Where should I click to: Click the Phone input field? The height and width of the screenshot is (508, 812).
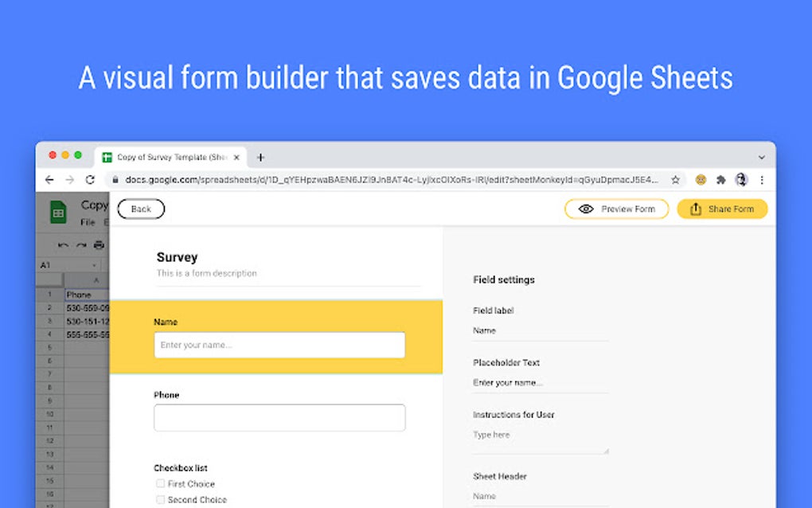pos(279,418)
